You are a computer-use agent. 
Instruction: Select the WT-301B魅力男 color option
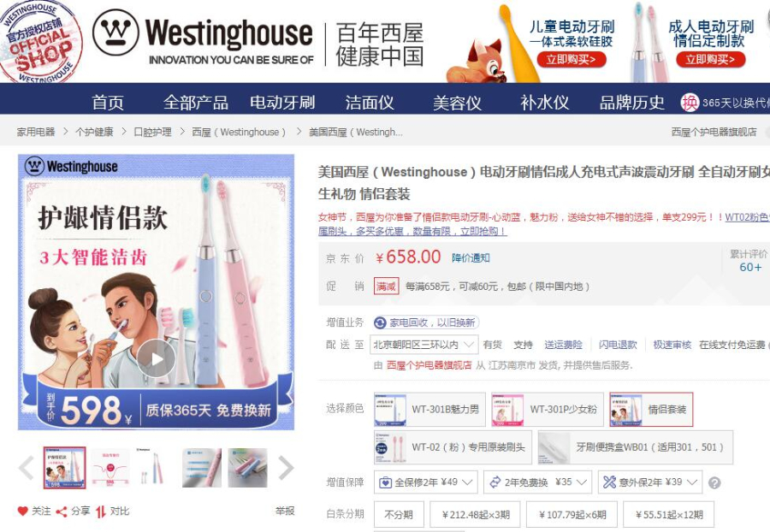[x=429, y=410]
